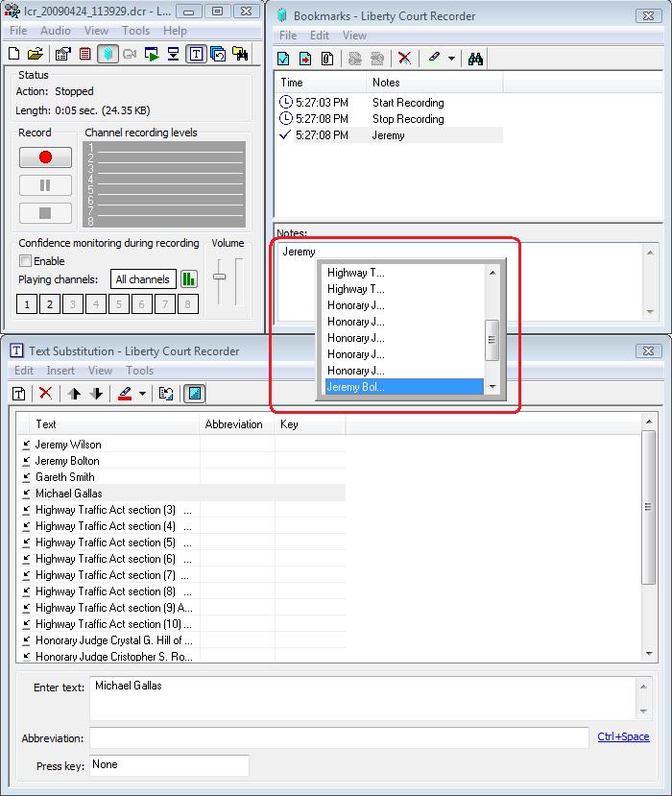Click the download-arrow toolbar icon in recorder
Viewport: 672px width, 796px height.
(x=174, y=54)
